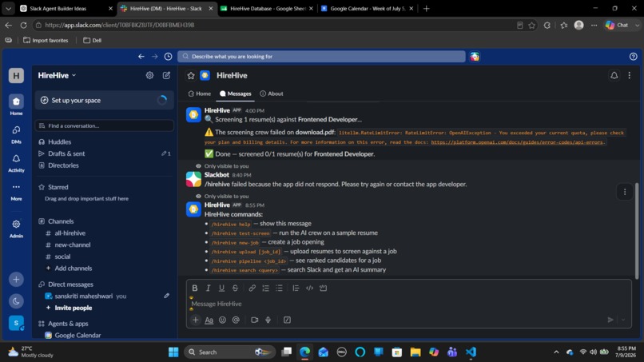Open the social channel
The height and width of the screenshot is (362, 644).
coord(62,257)
